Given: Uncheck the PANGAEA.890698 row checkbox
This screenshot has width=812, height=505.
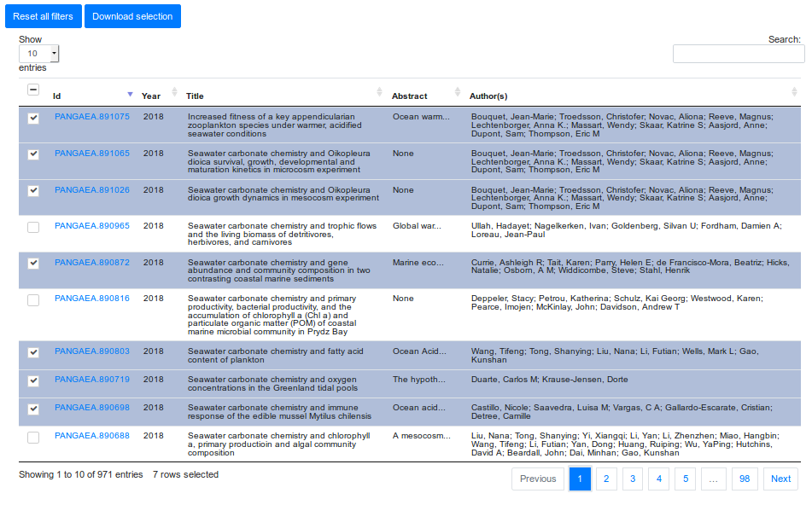Looking at the screenshot, I should click(x=33, y=409).
